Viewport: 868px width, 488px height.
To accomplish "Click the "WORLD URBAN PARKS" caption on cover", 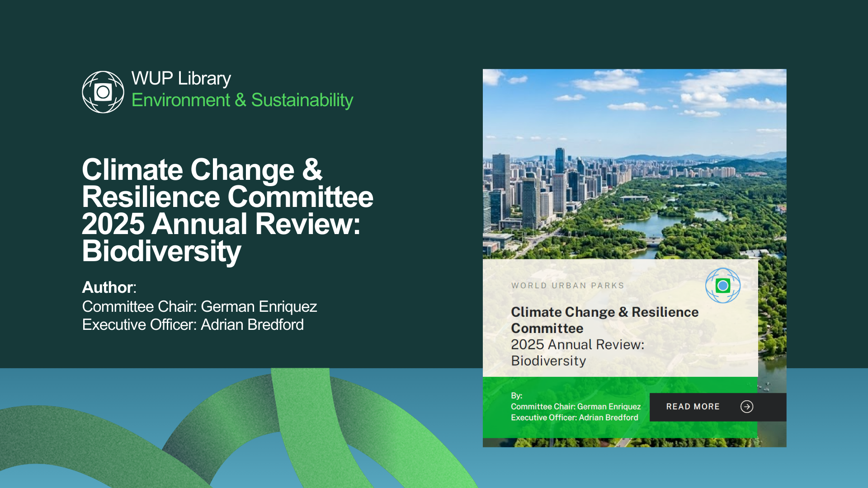I will [567, 286].
